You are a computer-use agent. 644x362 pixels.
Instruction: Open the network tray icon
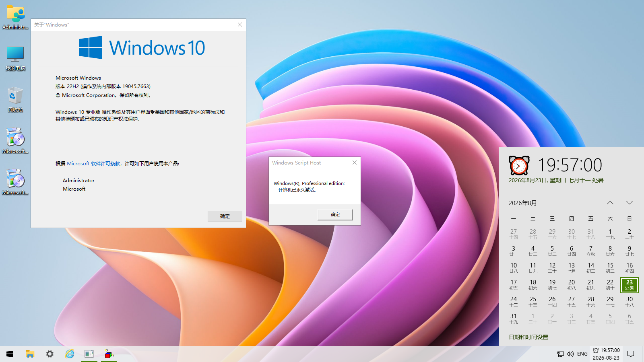[560, 354]
